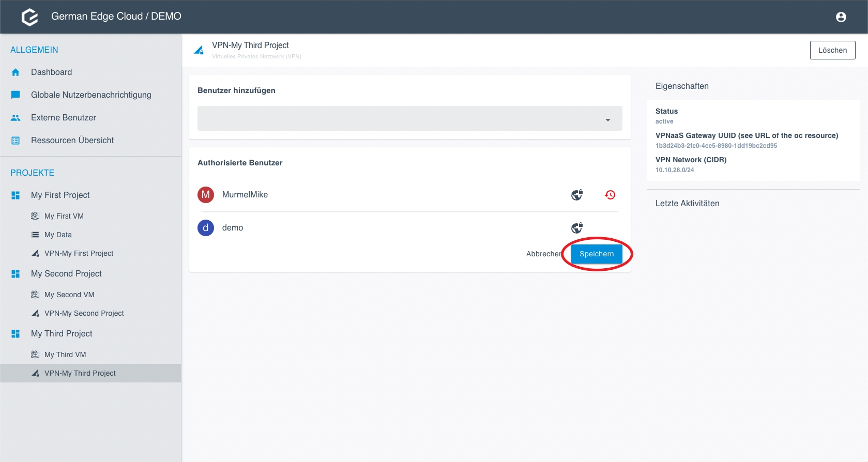This screenshot has width=868, height=462.
Task: Select VPN-My Third Project sidebar entry
Action: 90,373
